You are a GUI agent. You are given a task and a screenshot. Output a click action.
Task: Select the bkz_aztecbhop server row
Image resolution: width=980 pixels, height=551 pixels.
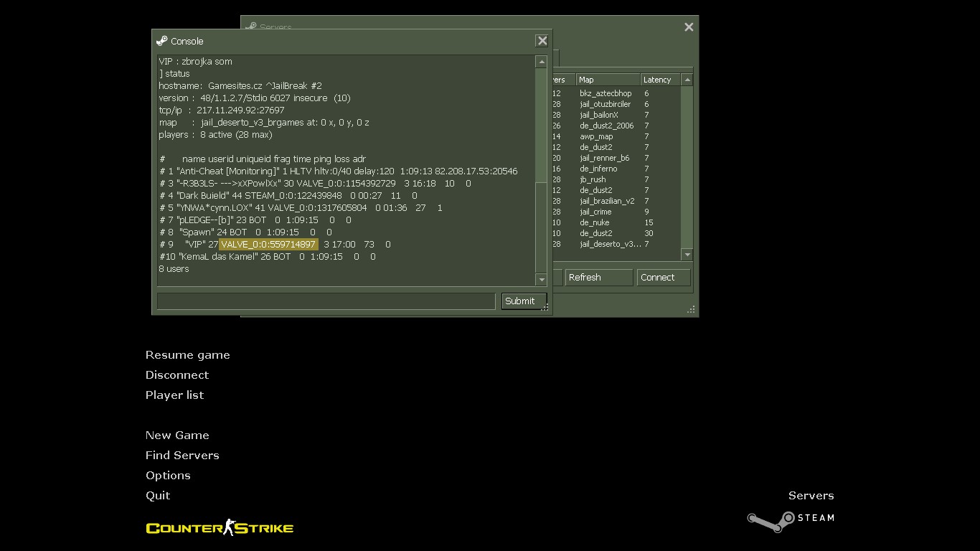pyautogui.click(x=615, y=93)
